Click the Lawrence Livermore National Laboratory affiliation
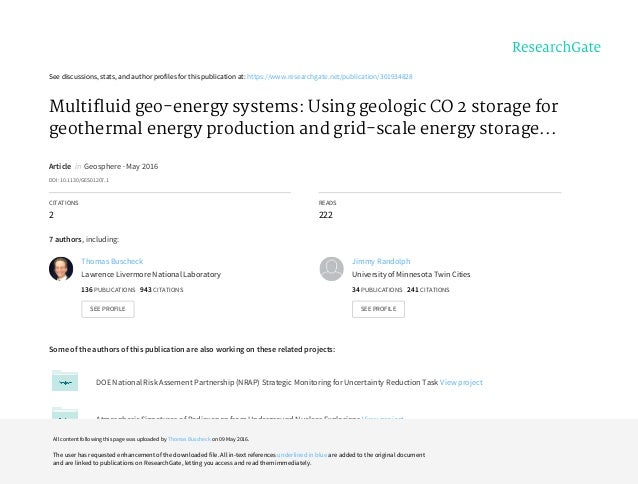The image size is (638, 484). (151, 275)
